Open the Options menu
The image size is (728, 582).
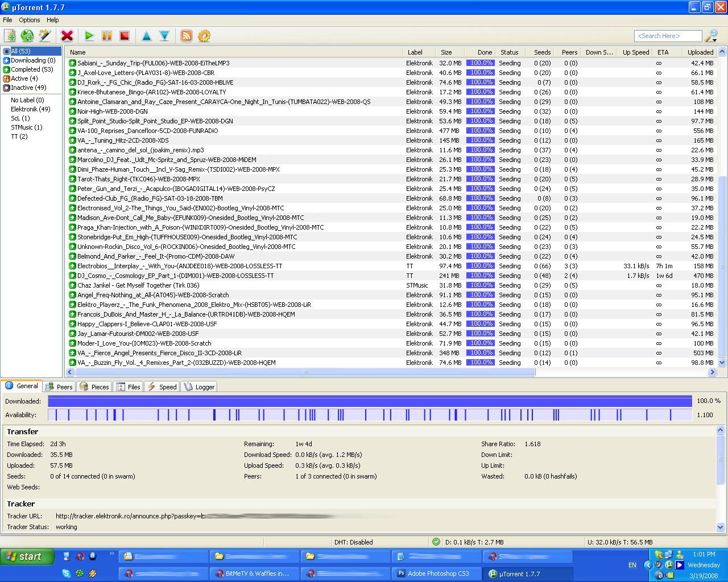pyautogui.click(x=30, y=20)
